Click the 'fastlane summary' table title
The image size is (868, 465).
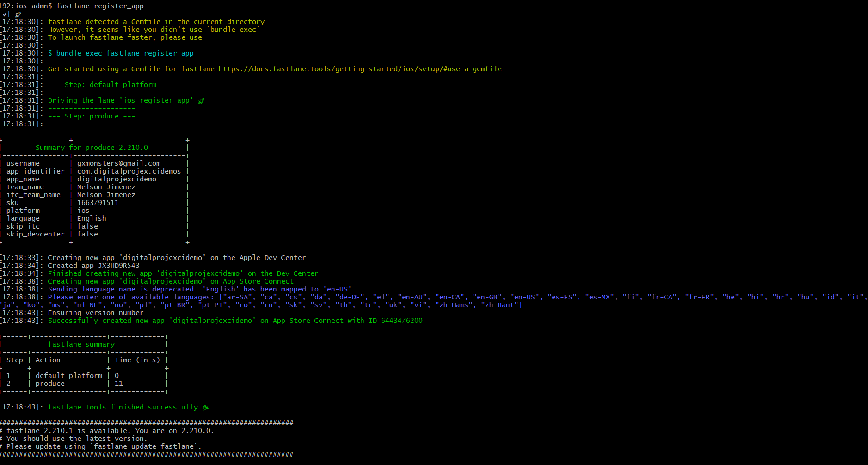(x=81, y=344)
